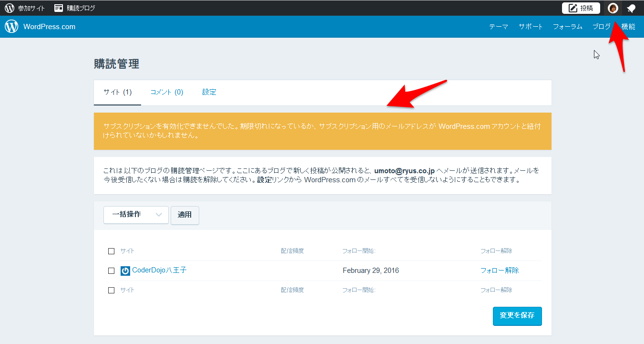Viewport: 644px width, 344px height.
Task: Click the 投稿 new post button
Action: pos(581,8)
